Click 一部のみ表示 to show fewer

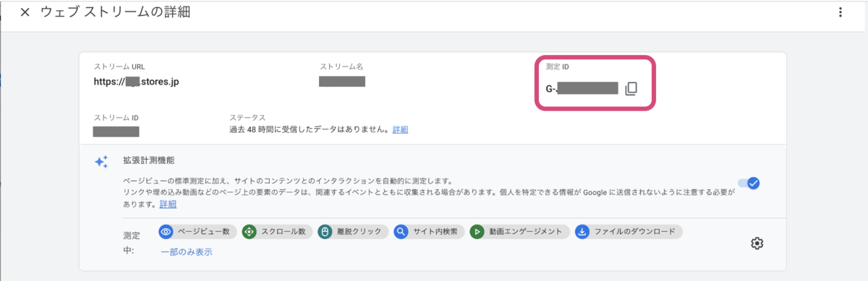[x=186, y=252]
